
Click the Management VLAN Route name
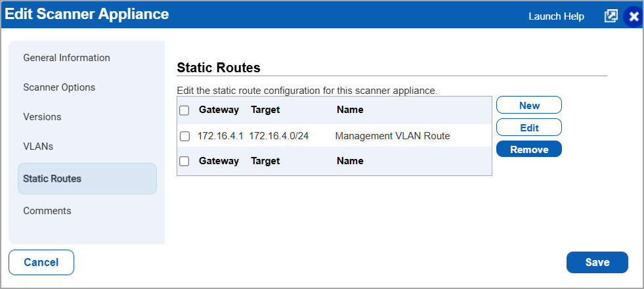coord(393,136)
